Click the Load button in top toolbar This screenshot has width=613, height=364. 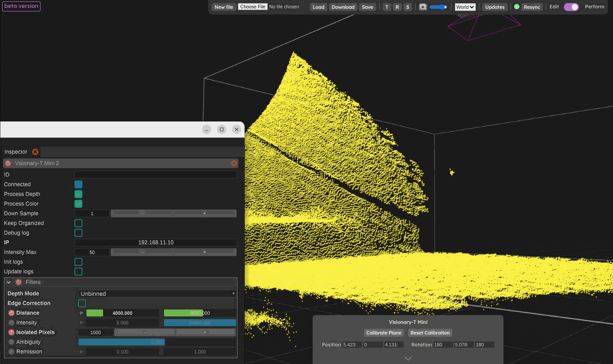318,7
